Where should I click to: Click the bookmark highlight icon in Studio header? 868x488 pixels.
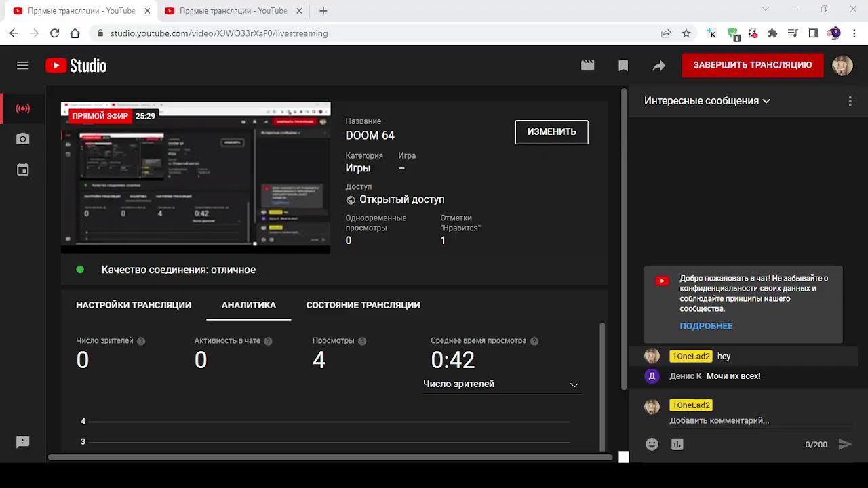coord(623,66)
